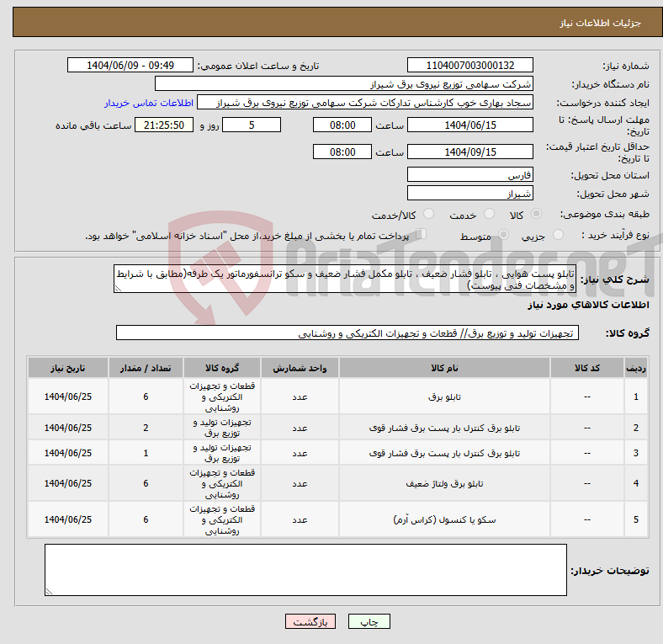This screenshot has height=644, width=663.
Task: Select row 4 item تابلو برق ولتاژ ضعیف
Action: pos(444,483)
